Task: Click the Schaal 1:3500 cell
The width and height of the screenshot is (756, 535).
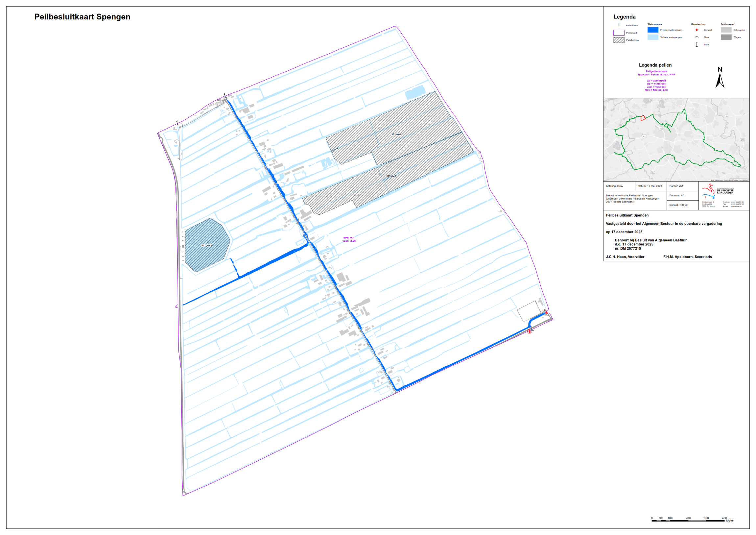Action: 678,205
